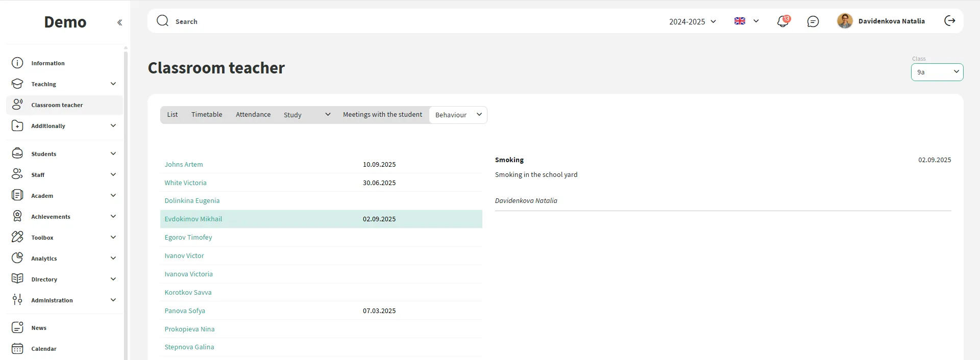Screen dimensions: 980x360
Task: Open the chat messages icon
Action: pyautogui.click(x=813, y=21)
